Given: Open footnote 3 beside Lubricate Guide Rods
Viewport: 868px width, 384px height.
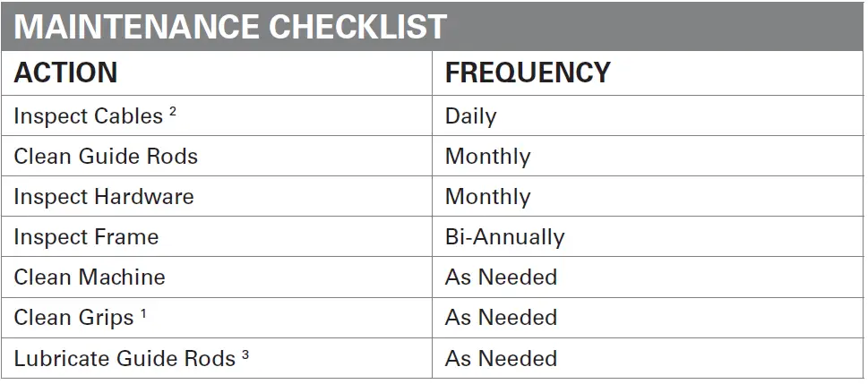Looking at the screenshot, I should [245, 354].
